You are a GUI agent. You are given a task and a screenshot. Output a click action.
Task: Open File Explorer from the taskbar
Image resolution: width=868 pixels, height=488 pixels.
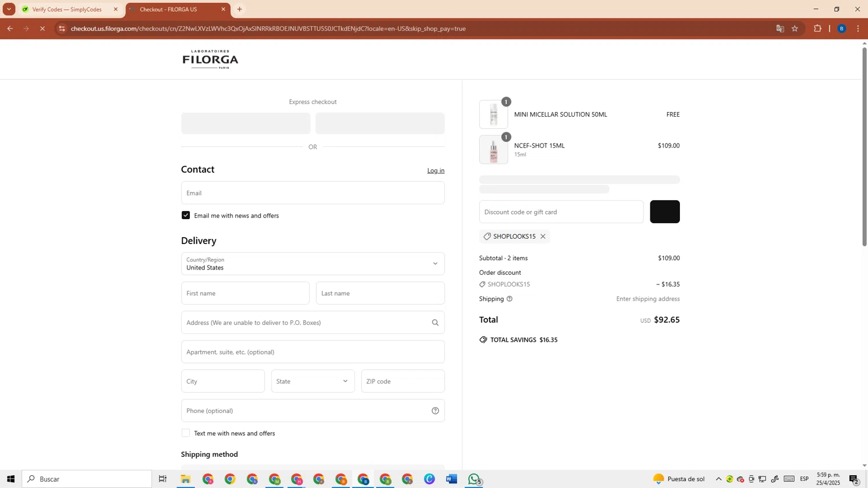pos(186,479)
